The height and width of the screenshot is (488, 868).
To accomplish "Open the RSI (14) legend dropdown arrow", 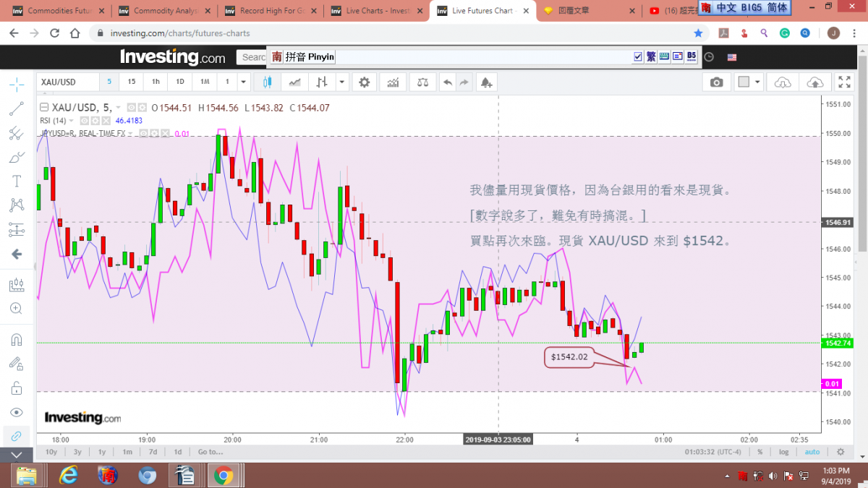I will [x=72, y=121].
